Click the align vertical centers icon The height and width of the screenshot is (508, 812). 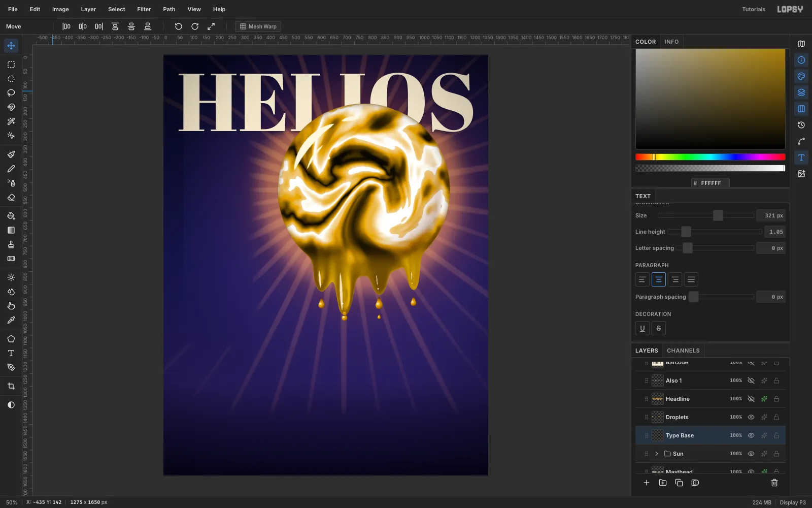[131, 26]
